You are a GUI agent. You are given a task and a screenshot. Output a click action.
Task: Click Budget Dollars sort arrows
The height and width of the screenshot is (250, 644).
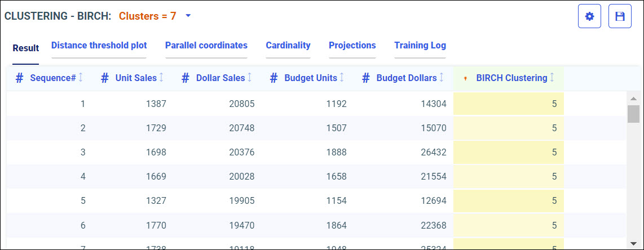[x=442, y=78]
